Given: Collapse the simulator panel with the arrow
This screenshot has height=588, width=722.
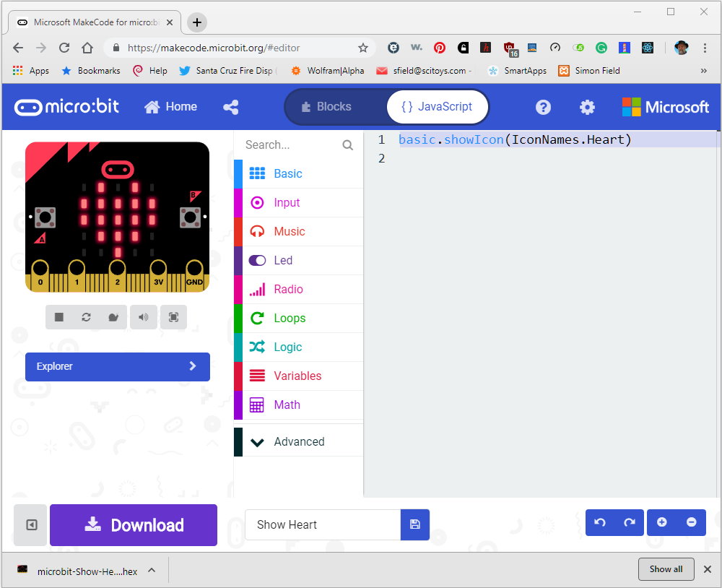Looking at the screenshot, I should (x=30, y=525).
